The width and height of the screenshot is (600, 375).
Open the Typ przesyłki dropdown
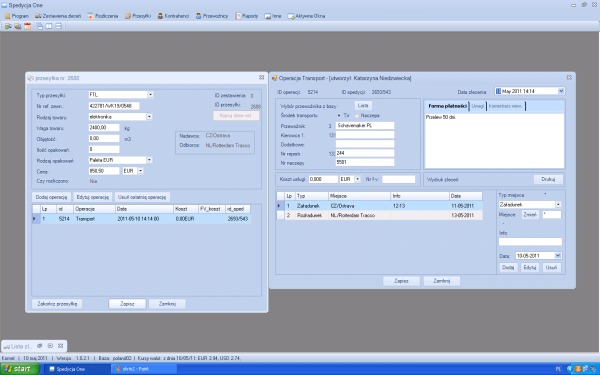(150, 95)
